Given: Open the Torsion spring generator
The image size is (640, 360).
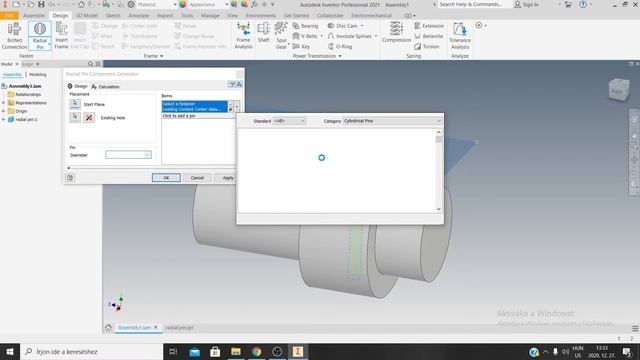Looking at the screenshot, I should tap(427, 47).
